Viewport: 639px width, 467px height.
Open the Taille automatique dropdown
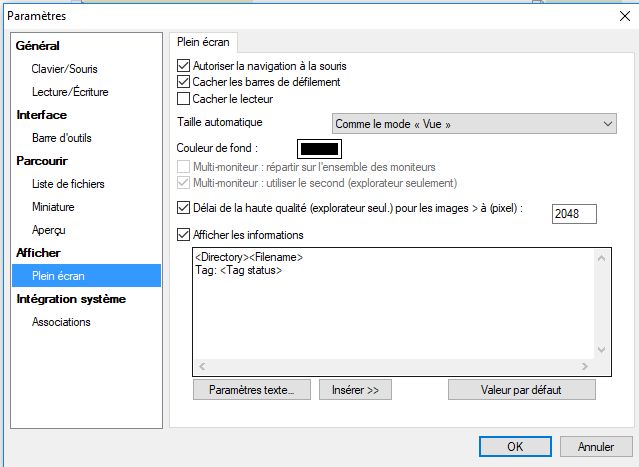point(474,123)
